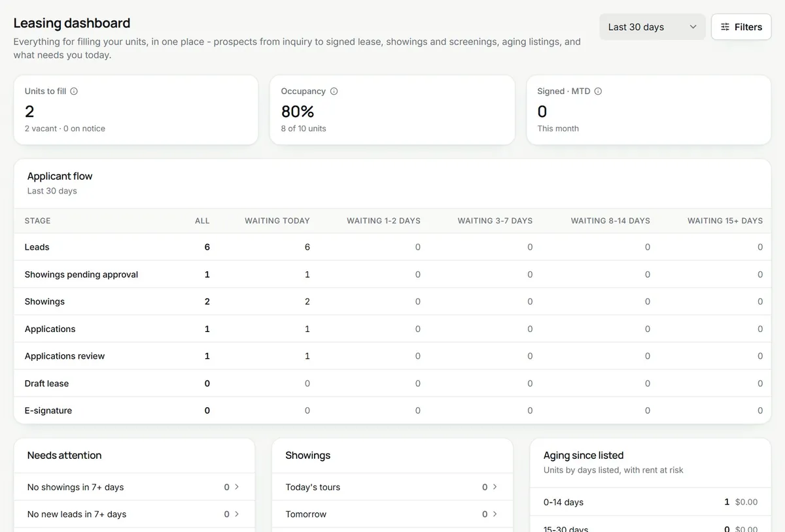Click the Showings panel heading
785x532 pixels.
click(308, 456)
